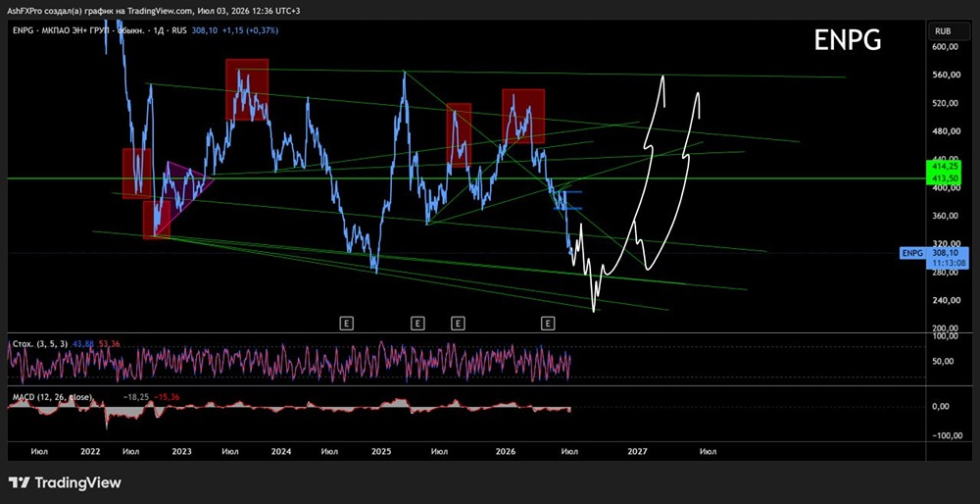The width and height of the screenshot is (980, 504).
Task: Select the red rectangle at the 2026 peak
Action: 523,117
